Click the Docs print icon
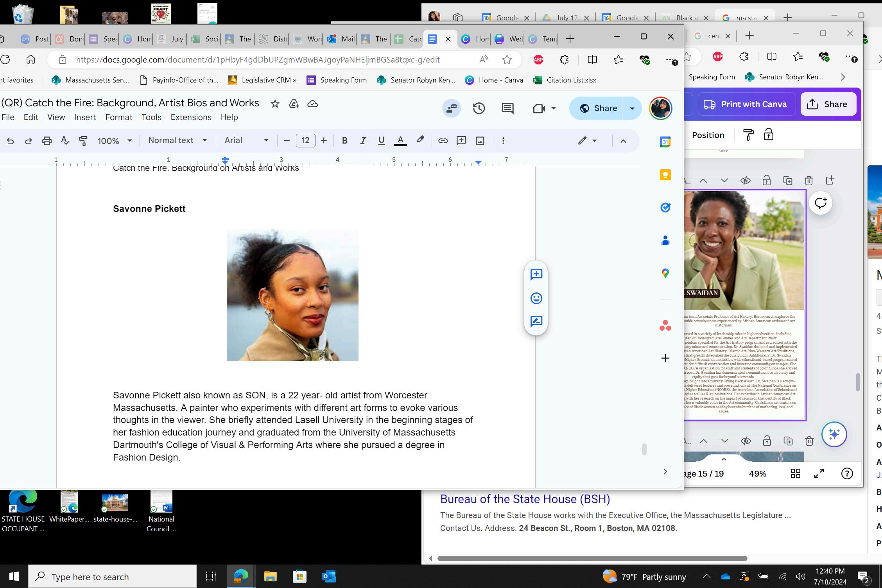Image resolution: width=882 pixels, height=588 pixels. (47, 141)
